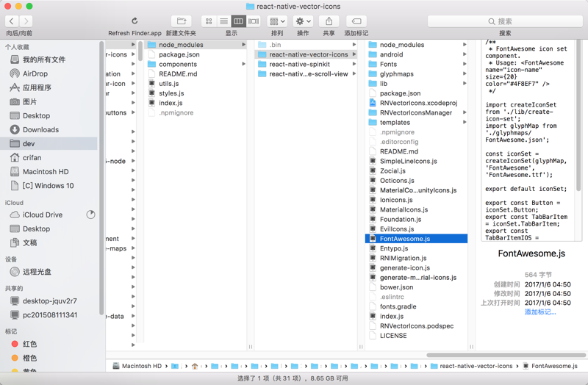588x385 pixels.
Task: Switch to column view mode
Action: pyautogui.click(x=238, y=21)
